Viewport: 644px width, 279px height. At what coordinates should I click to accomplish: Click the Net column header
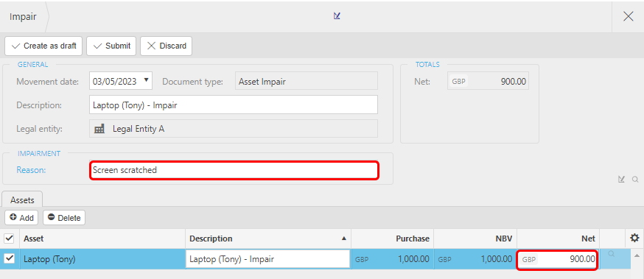pos(559,239)
